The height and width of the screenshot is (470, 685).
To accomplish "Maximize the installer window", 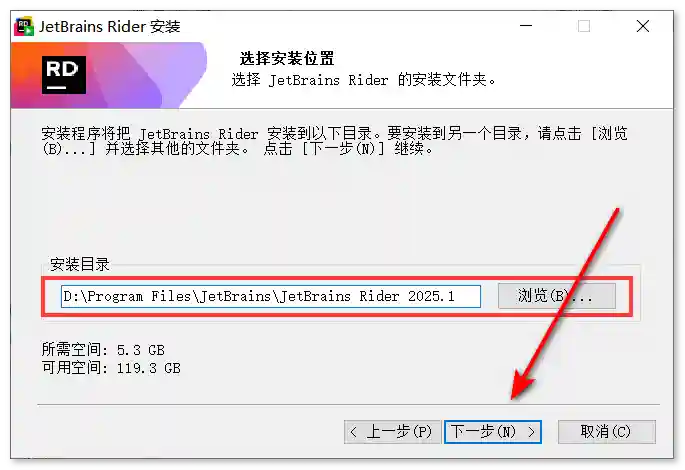I will [584, 27].
